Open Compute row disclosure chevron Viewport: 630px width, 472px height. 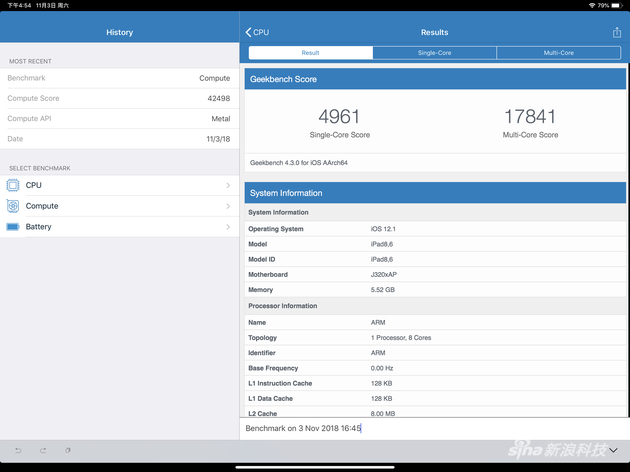[228, 206]
